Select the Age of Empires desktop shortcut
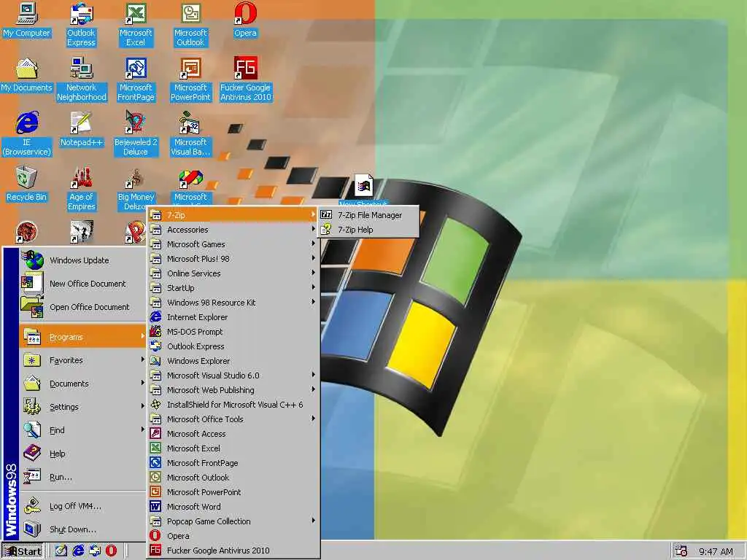 coord(82,189)
